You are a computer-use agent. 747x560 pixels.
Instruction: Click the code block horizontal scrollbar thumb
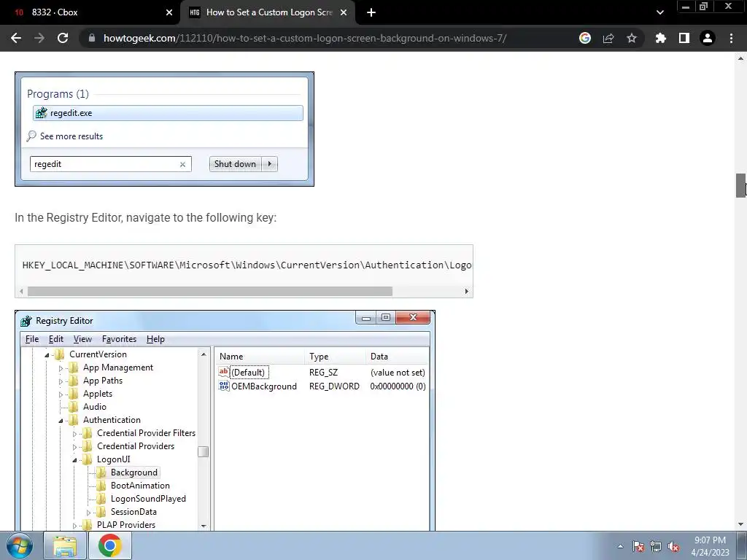click(209, 291)
